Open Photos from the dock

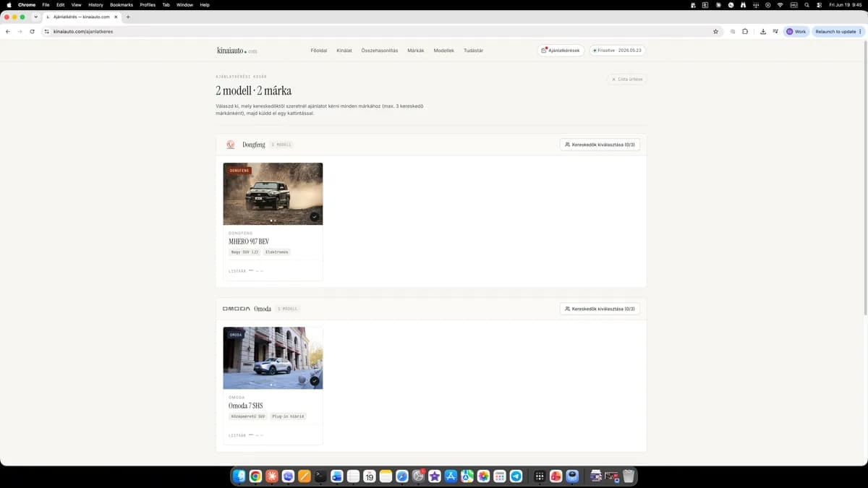pyautogui.click(x=483, y=476)
